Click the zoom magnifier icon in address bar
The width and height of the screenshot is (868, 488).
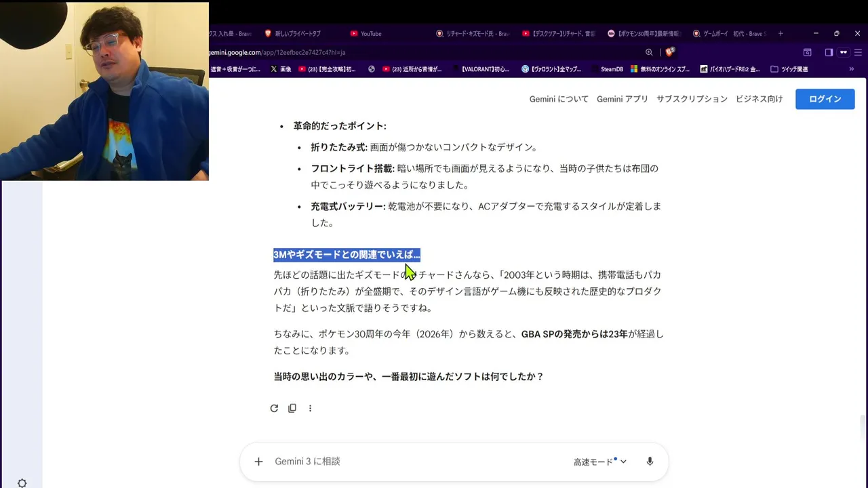[x=649, y=52]
